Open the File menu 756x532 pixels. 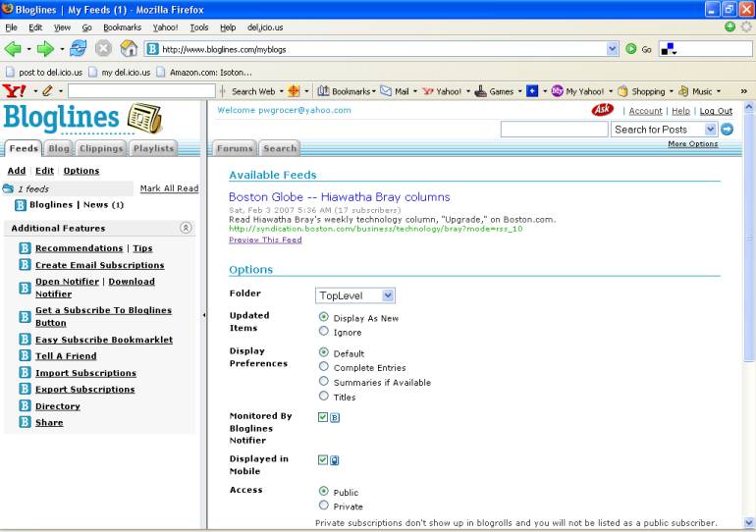[x=12, y=27]
